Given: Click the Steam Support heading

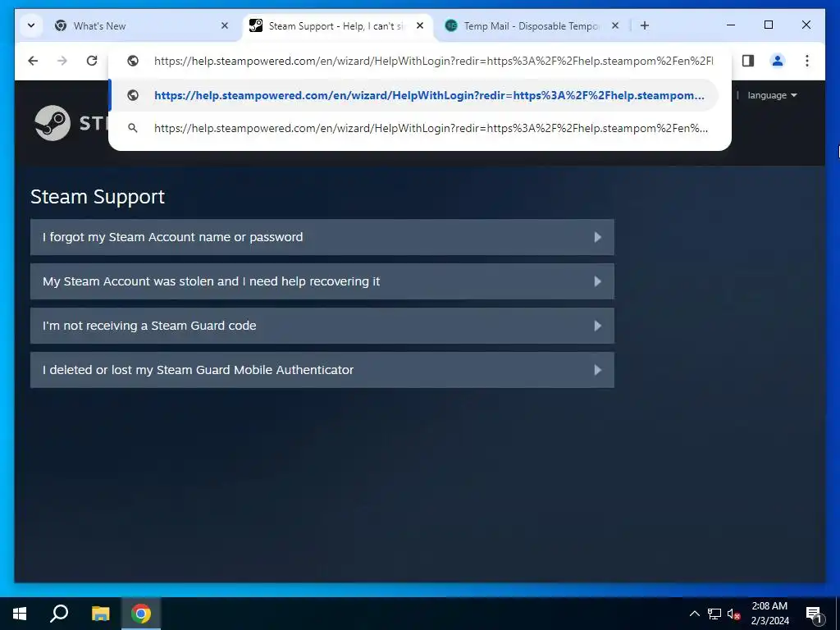Looking at the screenshot, I should coord(98,197).
